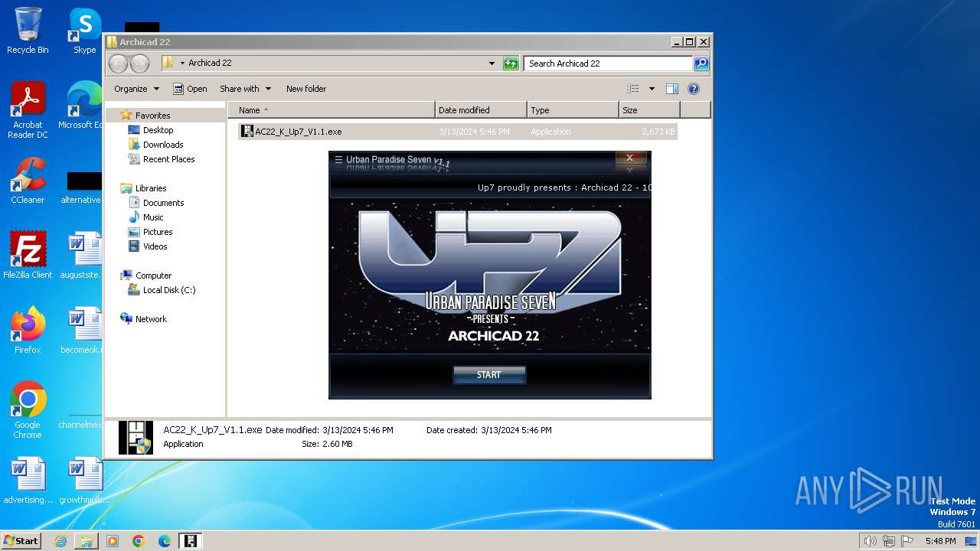Click the FileZilla Client desktop icon
The width and height of the screenshot is (980, 551).
click(28, 256)
